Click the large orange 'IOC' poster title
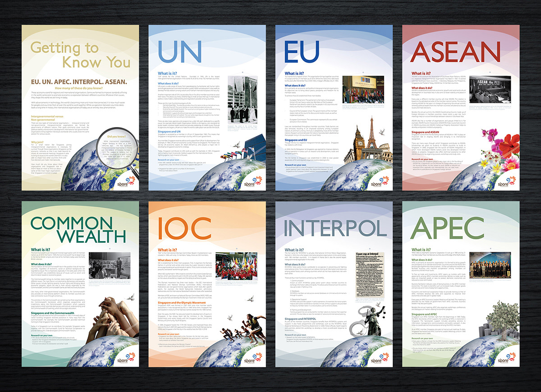 tap(184, 228)
